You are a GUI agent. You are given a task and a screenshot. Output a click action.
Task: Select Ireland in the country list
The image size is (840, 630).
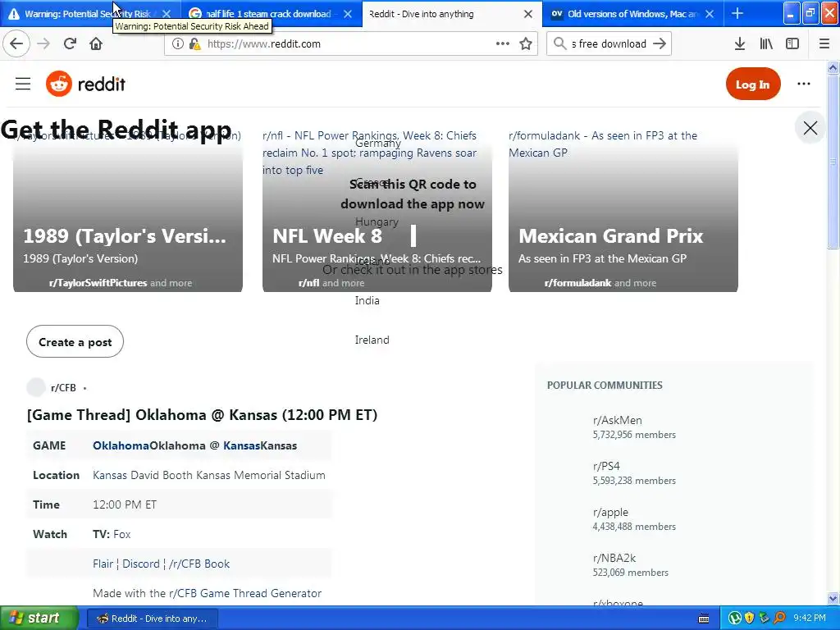372,340
